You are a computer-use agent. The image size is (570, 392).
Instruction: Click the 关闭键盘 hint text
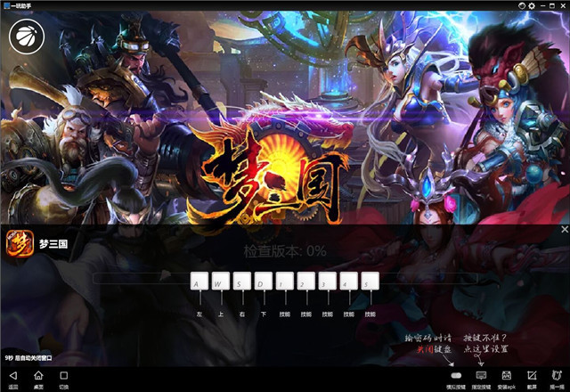click(x=434, y=349)
